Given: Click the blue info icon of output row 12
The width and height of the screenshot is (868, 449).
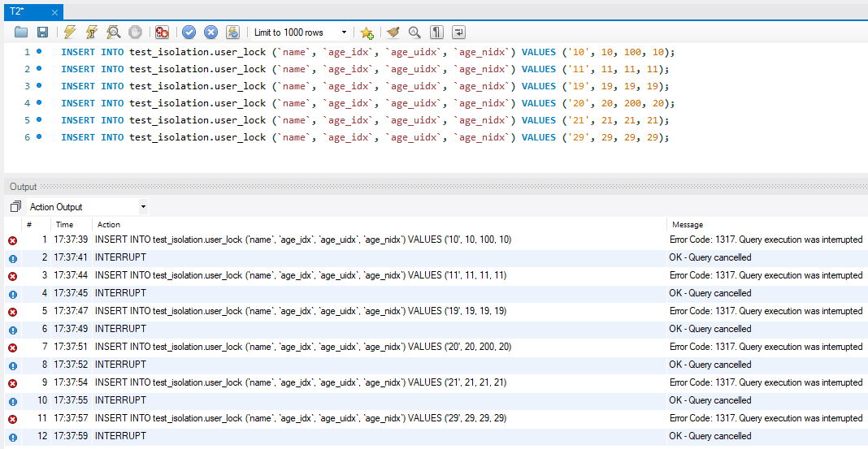Looking at the screenshot, I should (13, 437).
